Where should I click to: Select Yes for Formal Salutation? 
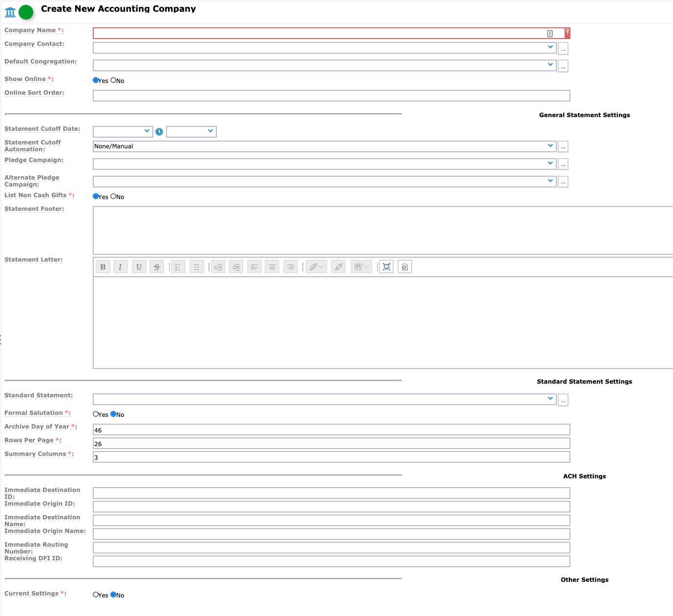tap(96, 414)
